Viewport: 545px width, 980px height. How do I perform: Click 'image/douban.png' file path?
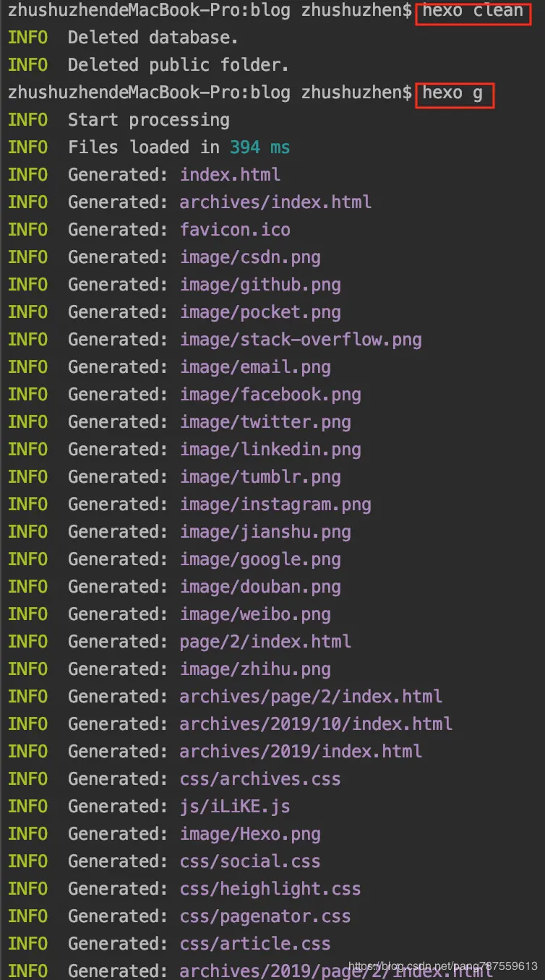click(260, 587)
